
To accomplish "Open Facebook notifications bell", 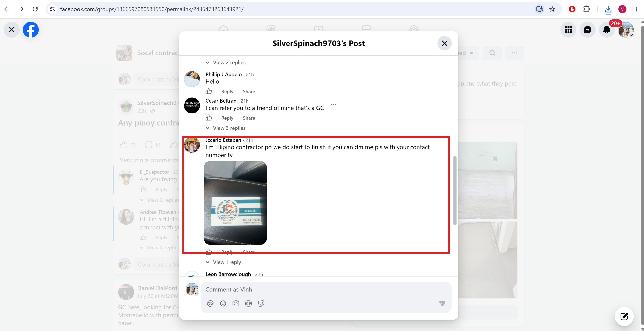I will [x=607, y=30].
